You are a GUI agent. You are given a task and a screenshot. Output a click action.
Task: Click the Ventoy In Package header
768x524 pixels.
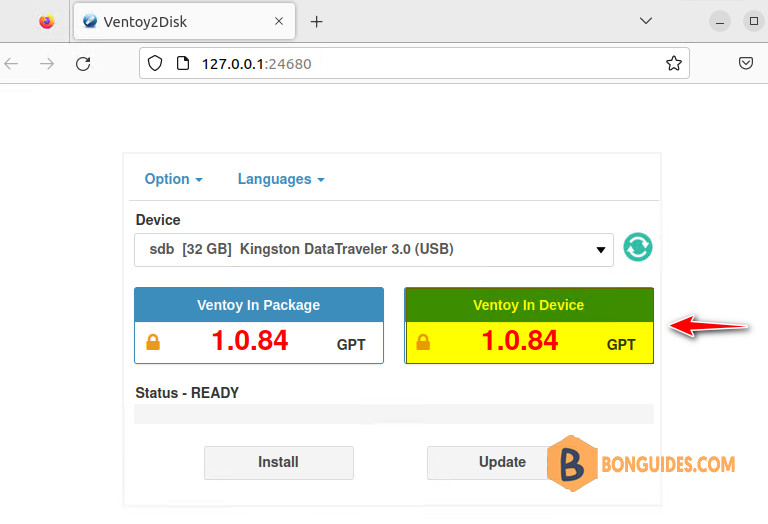tap(259, 305)
